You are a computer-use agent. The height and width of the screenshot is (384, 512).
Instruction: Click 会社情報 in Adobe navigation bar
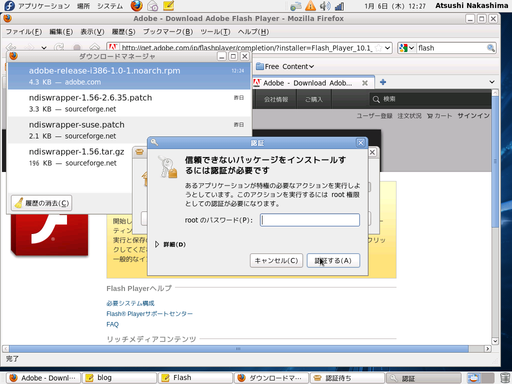276,99
